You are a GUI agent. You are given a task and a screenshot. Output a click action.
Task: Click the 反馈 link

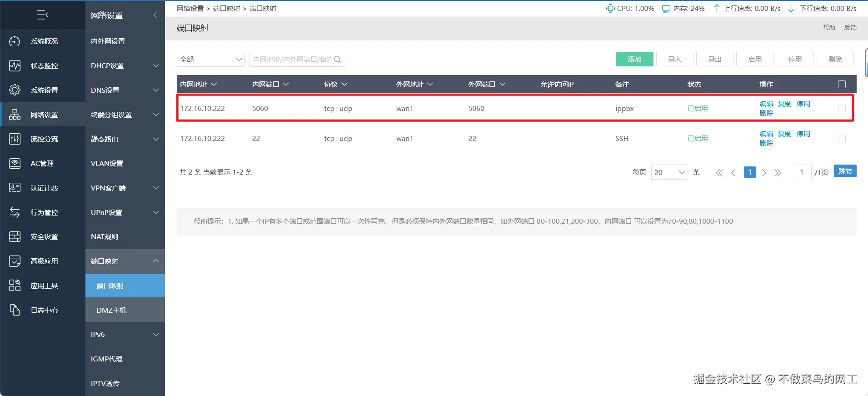click(850, 28)
